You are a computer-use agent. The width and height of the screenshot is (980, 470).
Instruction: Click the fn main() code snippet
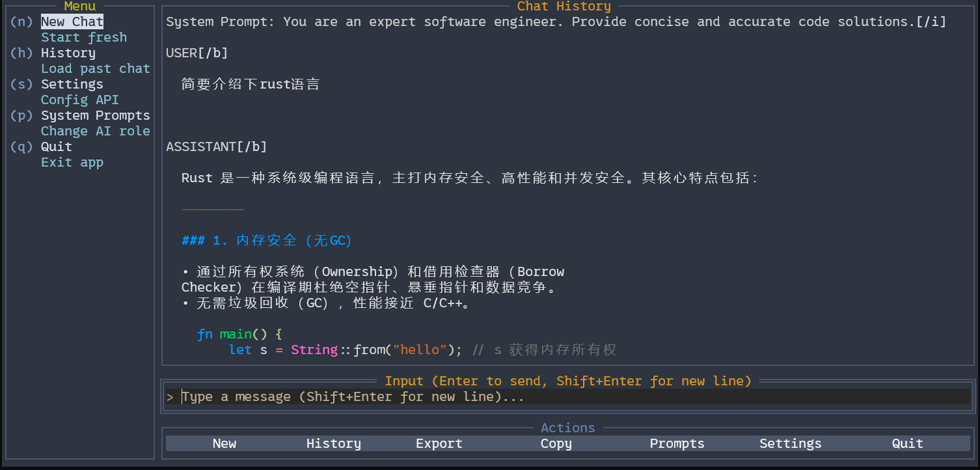coord(239,334)
